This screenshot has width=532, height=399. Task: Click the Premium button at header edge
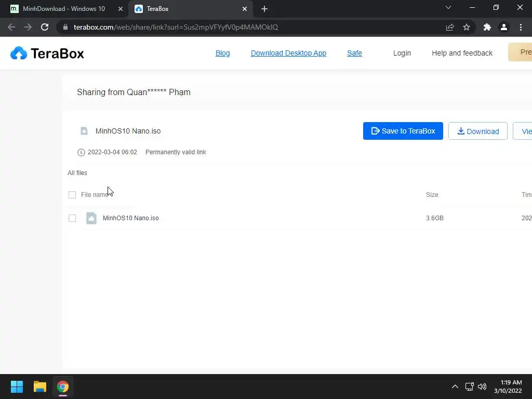pos(520,52)
